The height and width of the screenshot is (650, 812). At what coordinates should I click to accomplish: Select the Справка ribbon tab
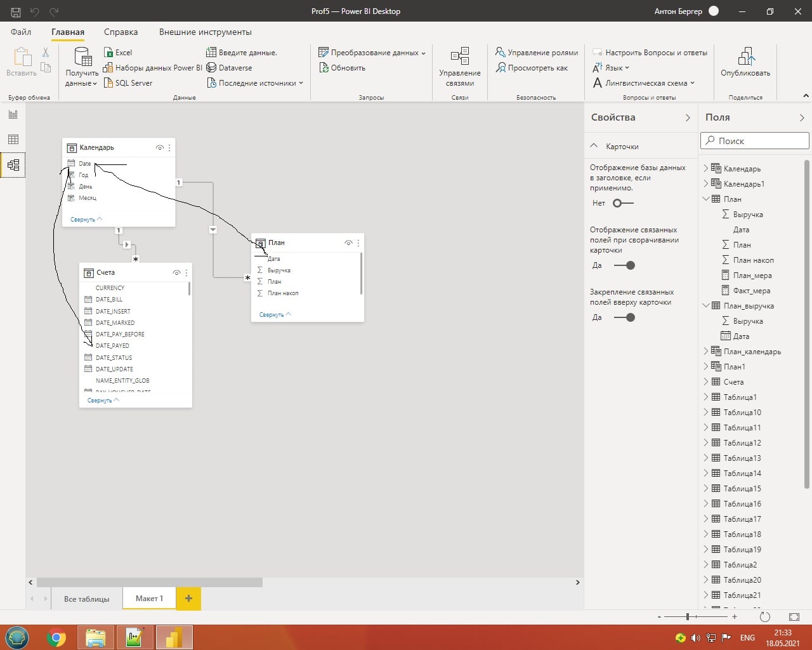(x=121, y=32)
